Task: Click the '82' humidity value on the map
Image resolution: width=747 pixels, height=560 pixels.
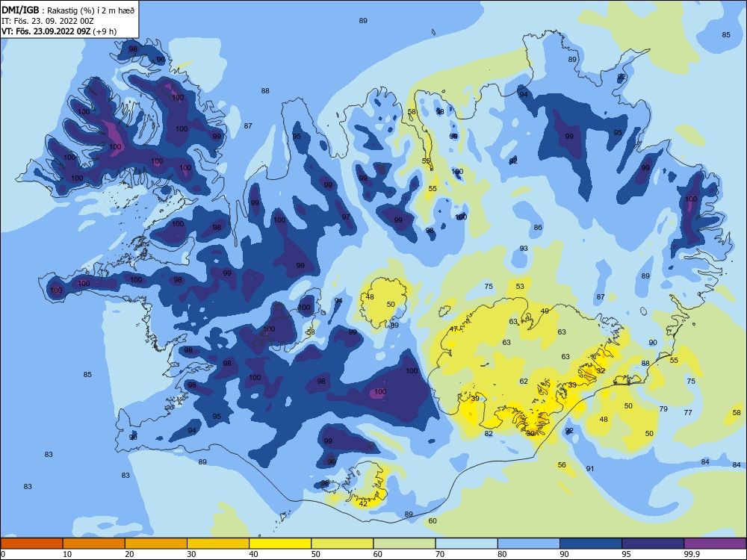Action: [x=489, y=434]
